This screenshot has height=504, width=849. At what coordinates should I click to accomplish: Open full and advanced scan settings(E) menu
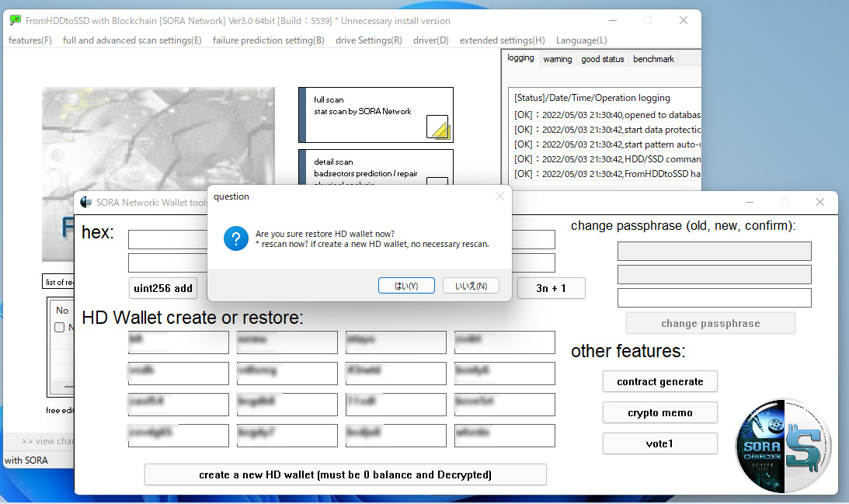tap(132, 40)
